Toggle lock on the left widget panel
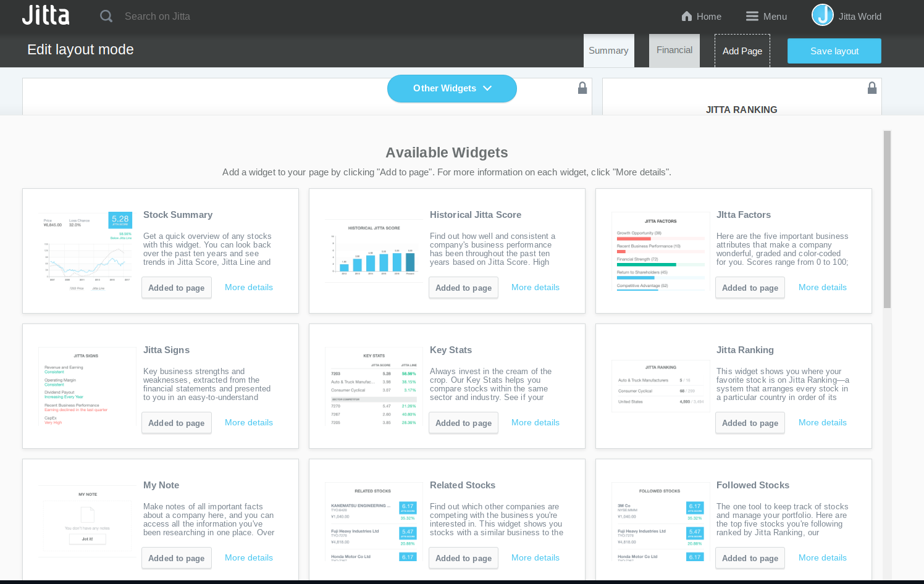 tap(582, 88)
